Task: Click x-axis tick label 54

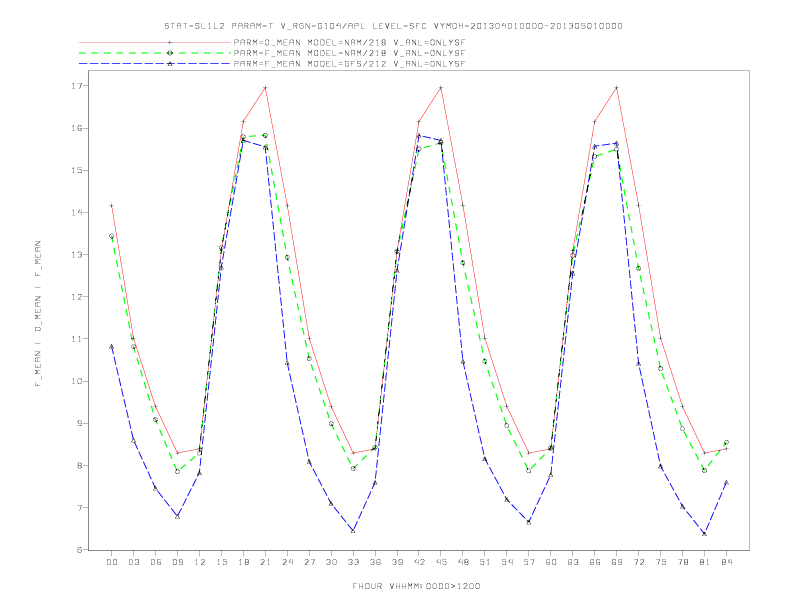Action: pos(507,562)
